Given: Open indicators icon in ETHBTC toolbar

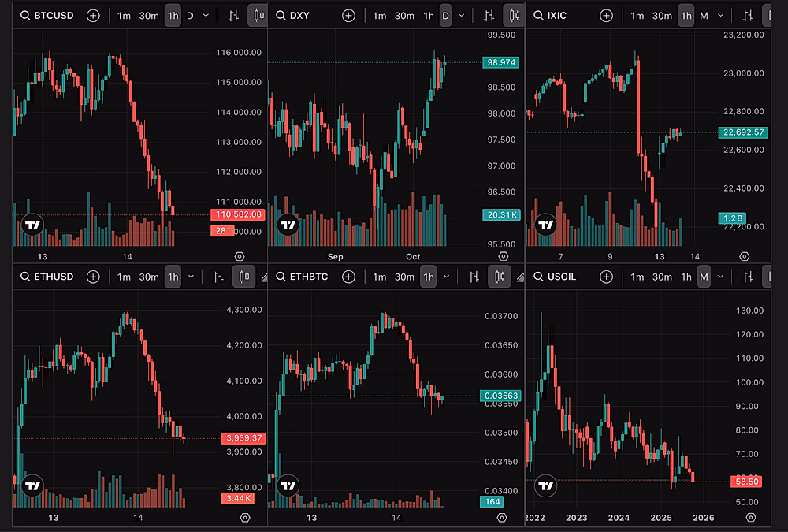Looking at the screenshot, I should point(474,277).
